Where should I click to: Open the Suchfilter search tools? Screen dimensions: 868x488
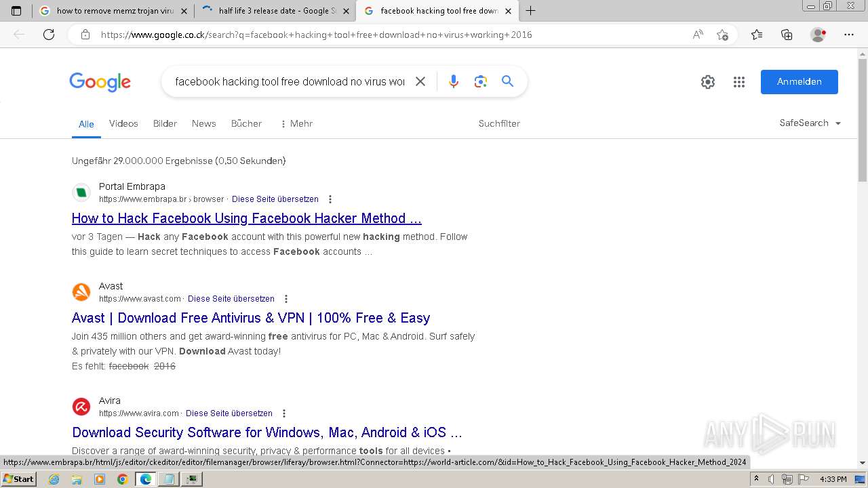pyautogui.click(x=499, y=123)
